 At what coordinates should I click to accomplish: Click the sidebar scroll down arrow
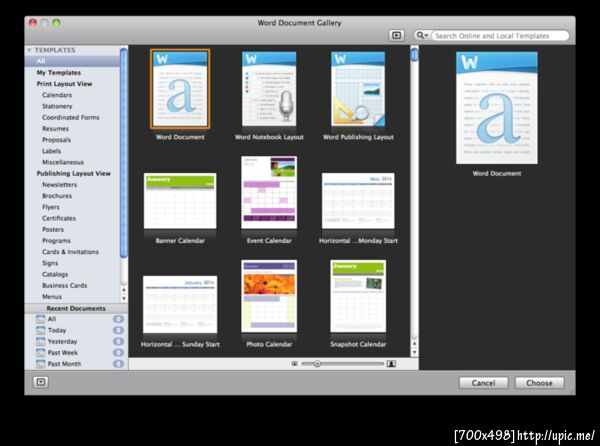click(124, 298)
